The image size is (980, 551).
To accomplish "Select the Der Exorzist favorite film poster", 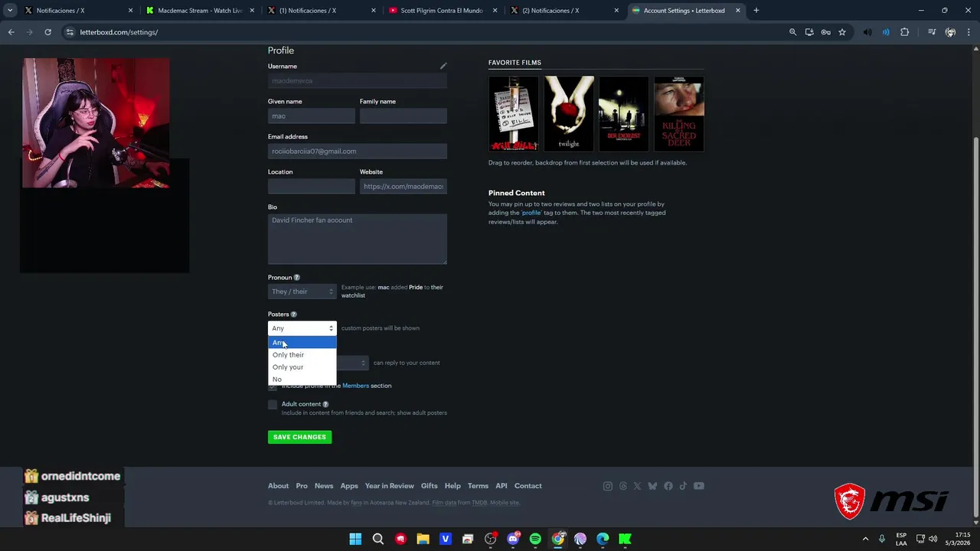I will pyautogui.click(x=624, y=114).
